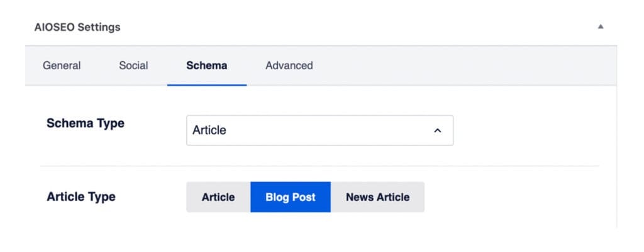Click the selected 'Article' value in dropdown
This screenshot has height=252, width=644.
tap(209, 130)
